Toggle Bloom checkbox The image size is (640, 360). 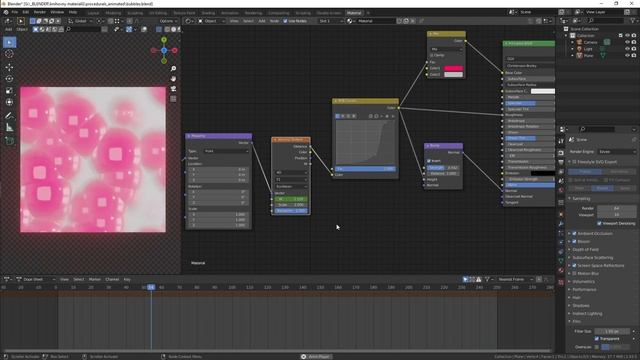pos(574,242)
